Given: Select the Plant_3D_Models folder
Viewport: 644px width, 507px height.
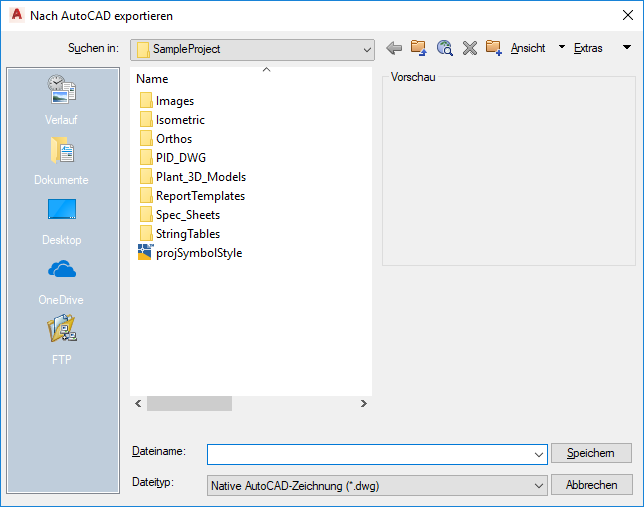Looking at the screenshot, I should [x=193, y=177].
